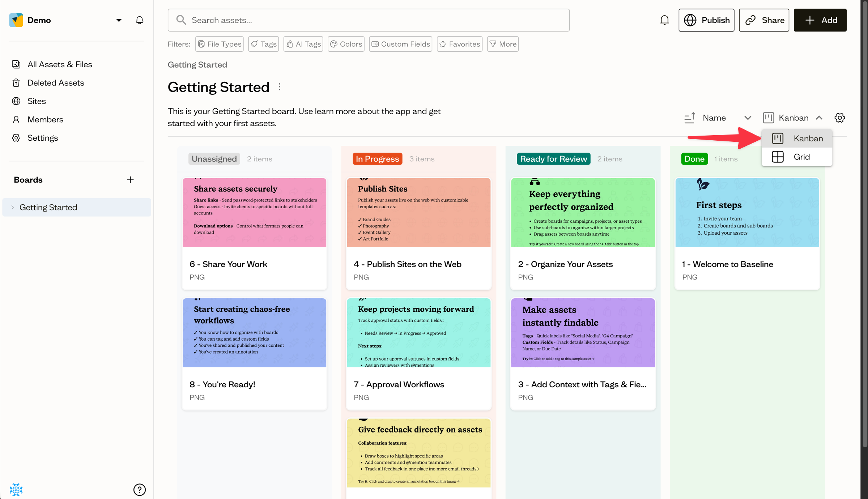The width and height of the screenshot is (868, 499).
Task: Click the Demo workspace logo icon
Action: click(16, 20)
